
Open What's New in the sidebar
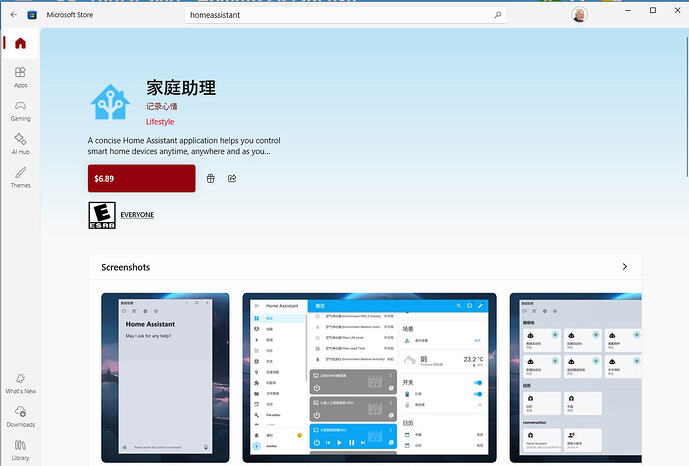[20, 383]
